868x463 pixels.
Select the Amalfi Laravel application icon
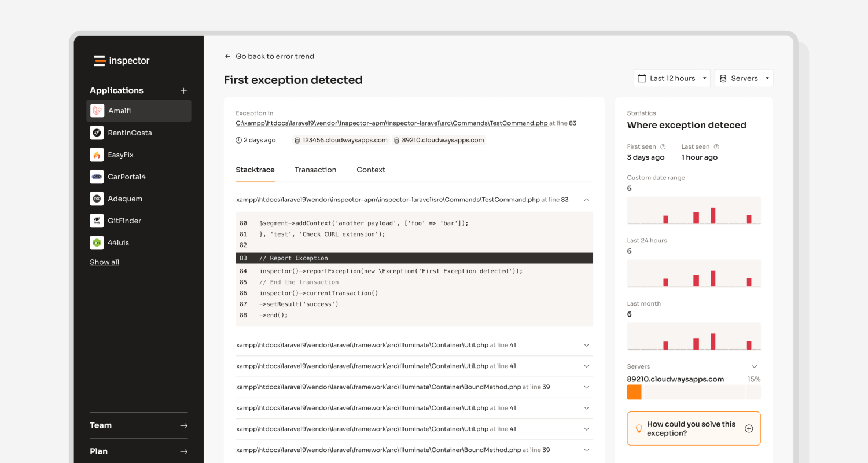(x=97, y=111)
